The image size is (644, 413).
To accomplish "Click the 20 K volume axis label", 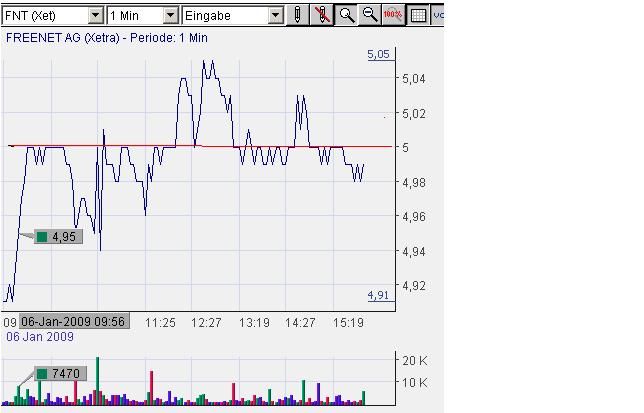I will (415, 360).
